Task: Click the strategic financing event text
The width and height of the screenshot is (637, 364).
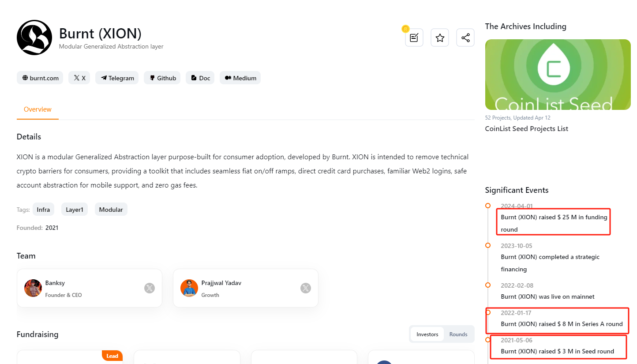Action: click(x=550, y=263)
